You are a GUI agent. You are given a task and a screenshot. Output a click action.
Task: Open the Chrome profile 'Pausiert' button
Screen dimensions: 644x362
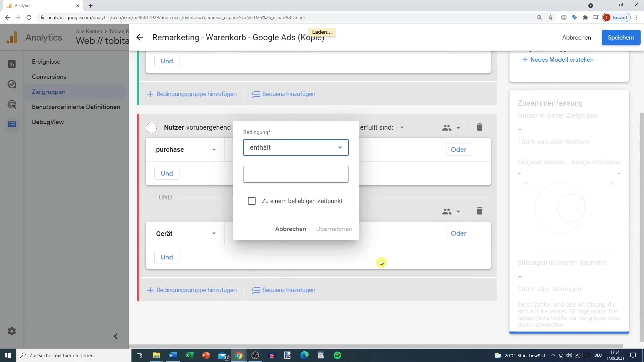pos(616,17)
